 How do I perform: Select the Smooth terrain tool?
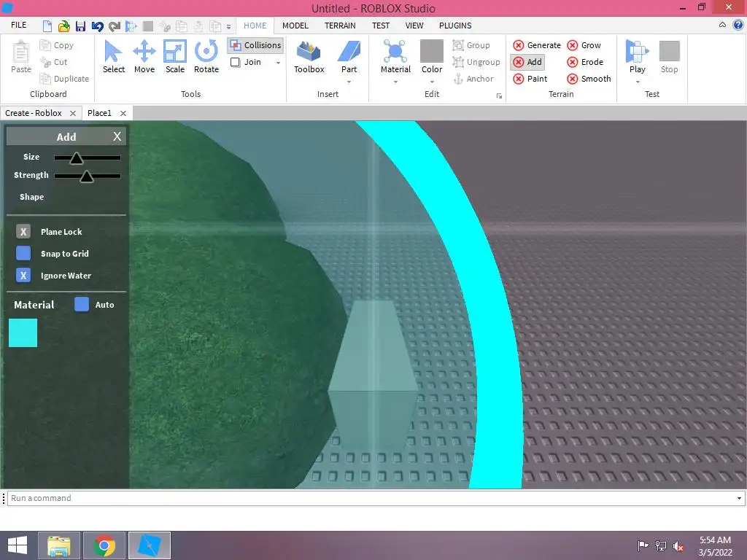pyautogui.click(x=589, y=79)
